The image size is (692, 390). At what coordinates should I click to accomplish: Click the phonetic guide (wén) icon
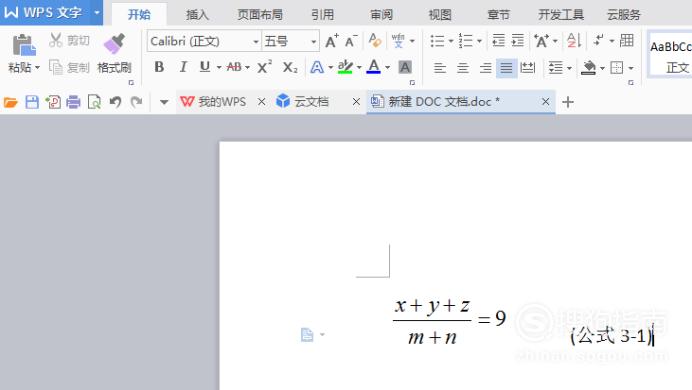(x=398, y=41)
